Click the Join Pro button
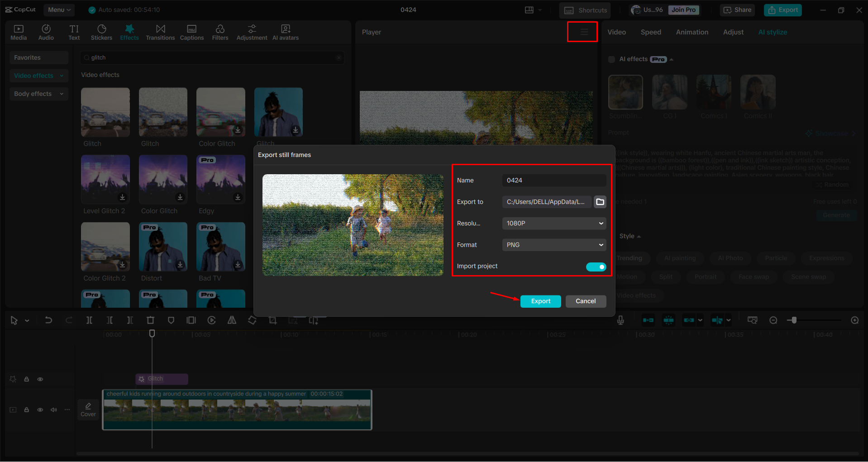The height and width of the screenshot is (462, 868). click(683, 10)
